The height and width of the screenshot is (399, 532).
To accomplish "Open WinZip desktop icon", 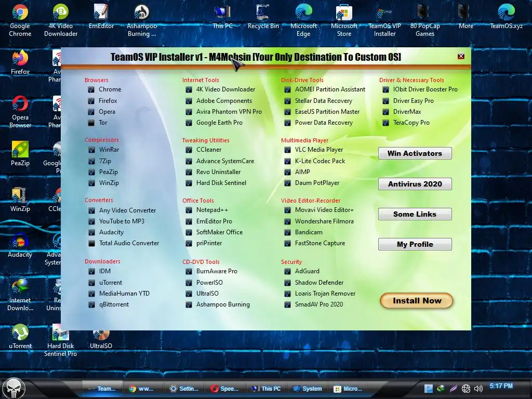I will point(20,199).
